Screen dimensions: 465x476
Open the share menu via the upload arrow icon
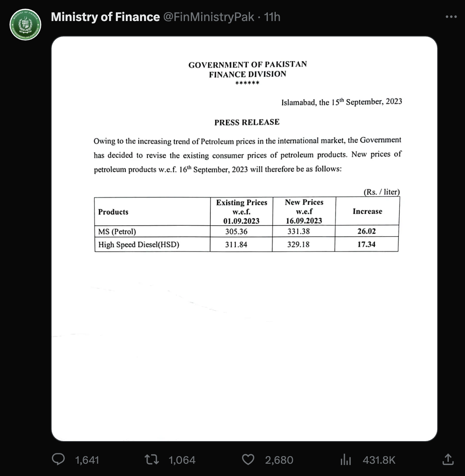click(x=448, y=459)
